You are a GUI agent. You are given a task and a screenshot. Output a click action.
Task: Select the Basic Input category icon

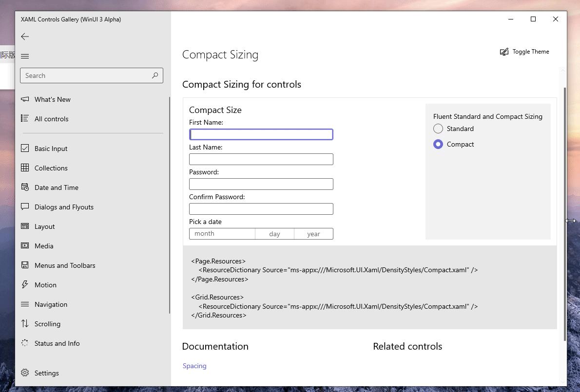pyautogui.click(x=25, y=149)
